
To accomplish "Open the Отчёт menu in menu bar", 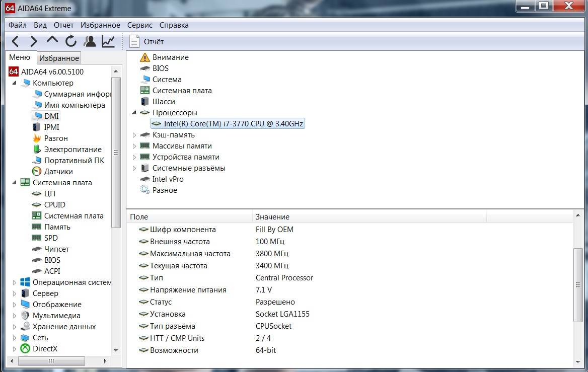I will tap(63, 25).
